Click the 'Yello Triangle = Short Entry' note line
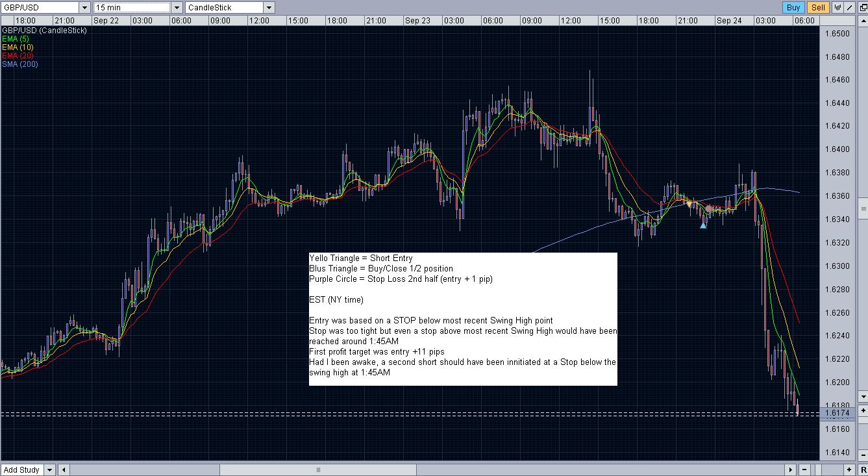The height and width of the screenshot is (476, 868). tap(361, 258)
